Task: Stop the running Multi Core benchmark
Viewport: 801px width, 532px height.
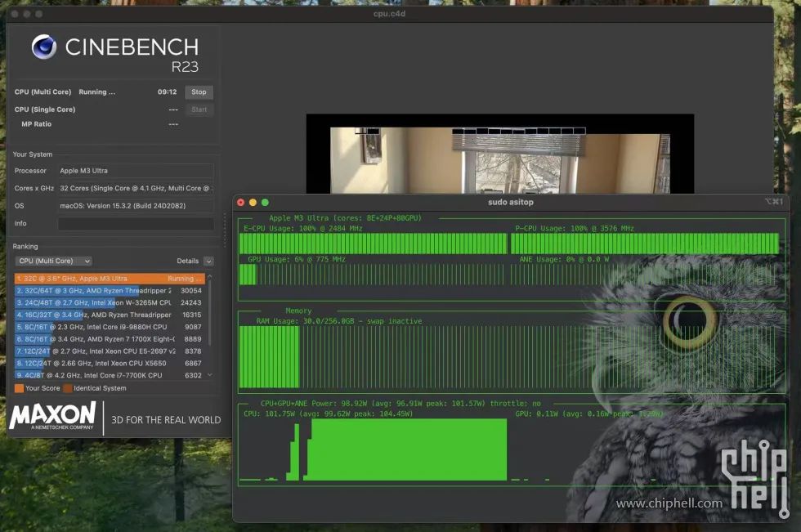Action: pos(199,92)
